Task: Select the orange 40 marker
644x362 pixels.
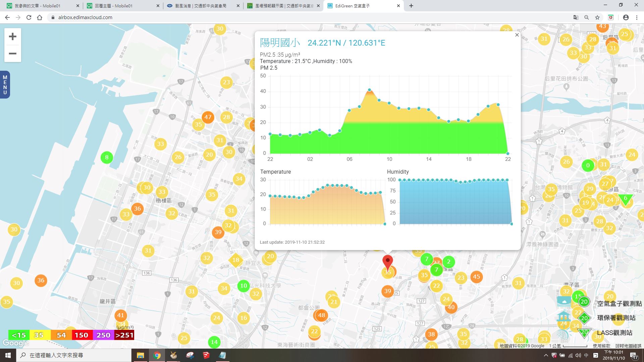Action: point(451,307)
